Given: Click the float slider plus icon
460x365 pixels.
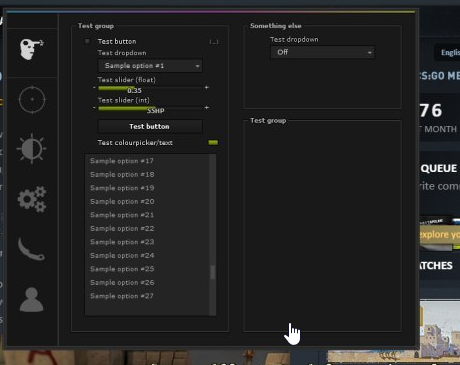Looking at the screenshot, I should (207, 87).
